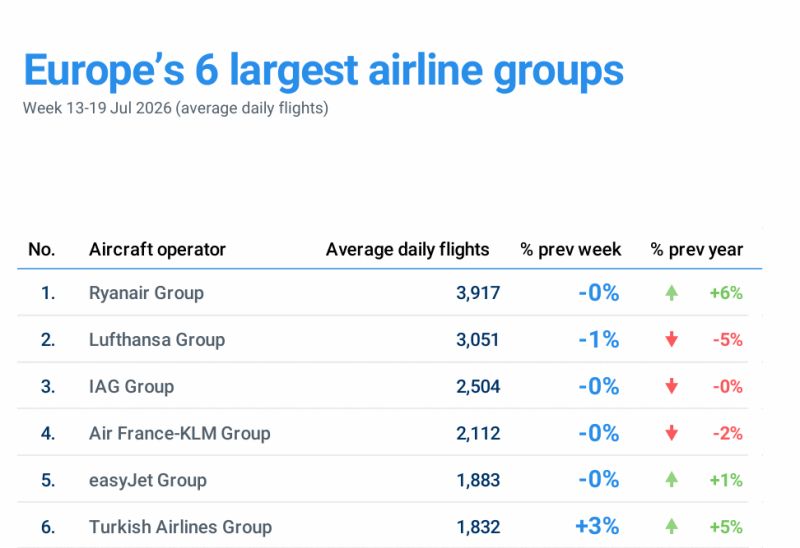800x548 pixels.
Task: Select Turkish Airlines Group name
Action: [181, 527]
